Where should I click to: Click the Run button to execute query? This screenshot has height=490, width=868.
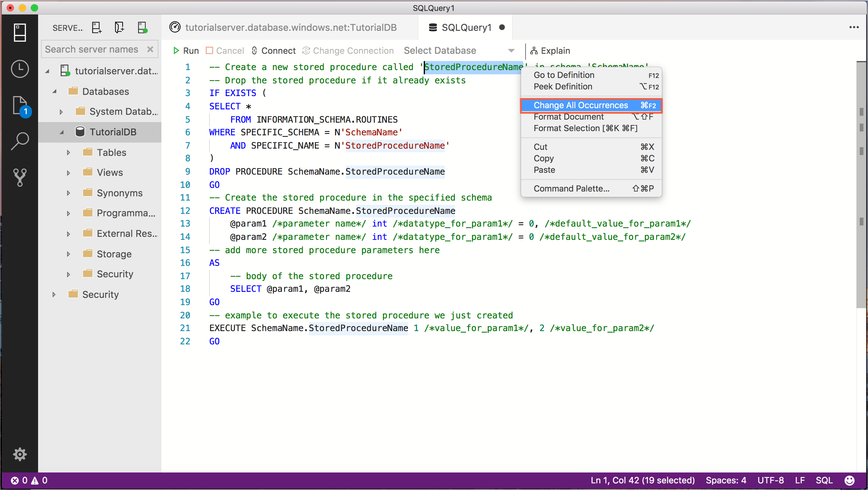186,50
